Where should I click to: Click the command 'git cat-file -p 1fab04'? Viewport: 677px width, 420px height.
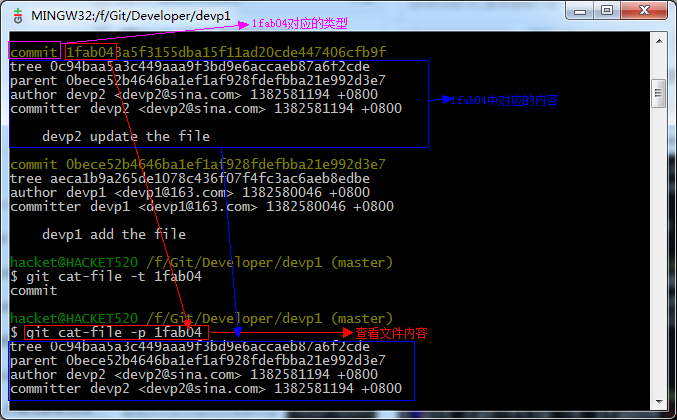(114, 332)
